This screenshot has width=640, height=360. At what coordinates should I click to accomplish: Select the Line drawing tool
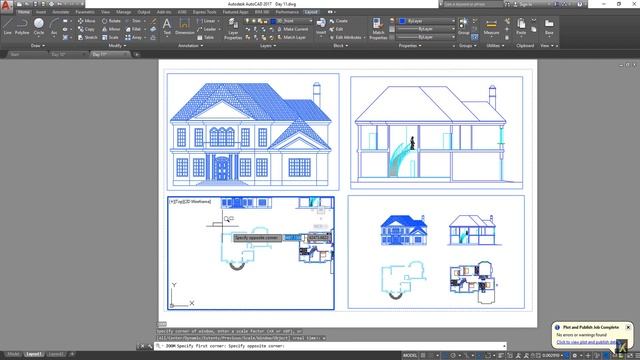tap(7, 26)
